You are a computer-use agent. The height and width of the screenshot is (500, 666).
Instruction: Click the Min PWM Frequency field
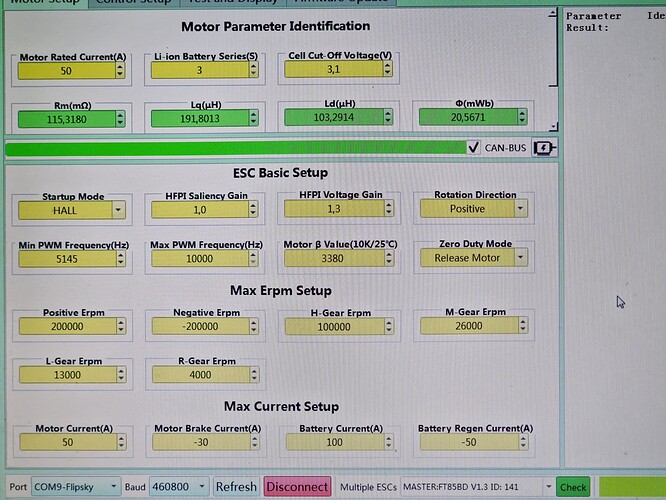pyautogui.click(x=67, y=259)
